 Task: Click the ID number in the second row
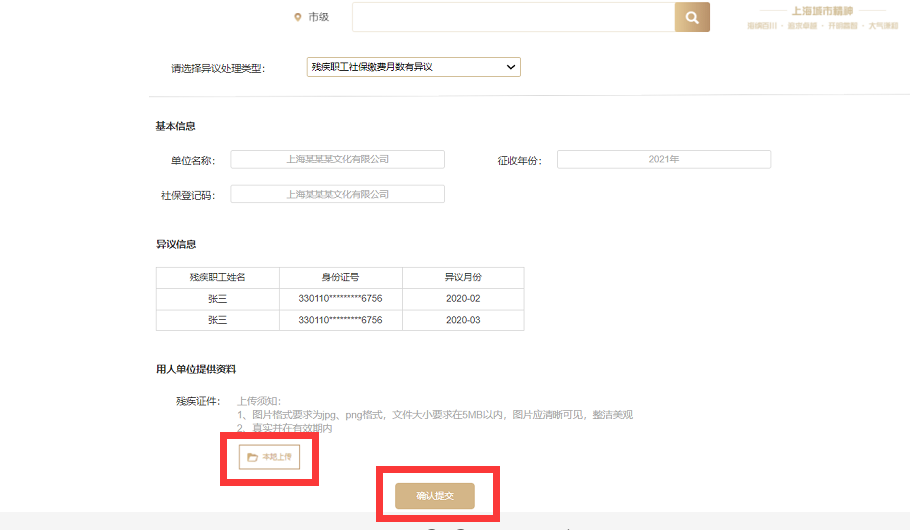(340, 320)
